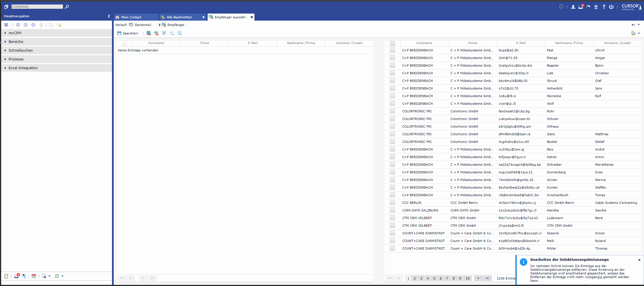Click the eye-with-star watchlist icon

(24, 276)
